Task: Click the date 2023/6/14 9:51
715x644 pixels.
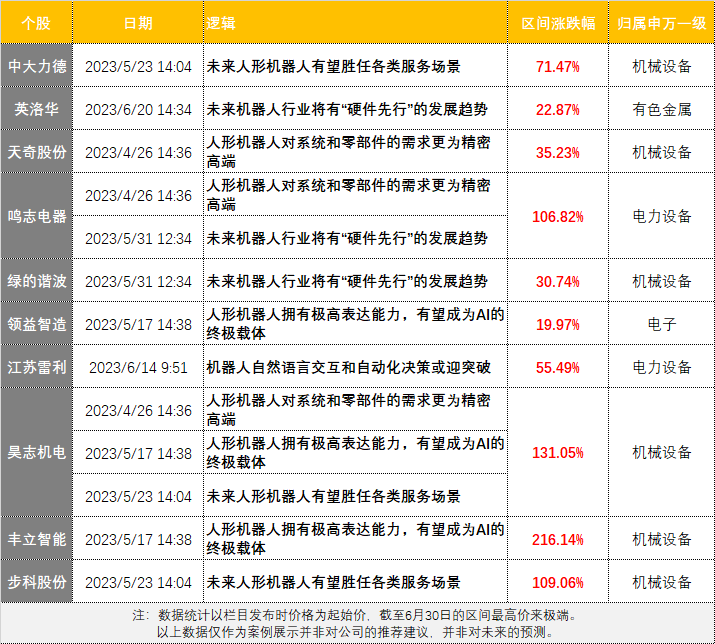Action: point(138,367)
